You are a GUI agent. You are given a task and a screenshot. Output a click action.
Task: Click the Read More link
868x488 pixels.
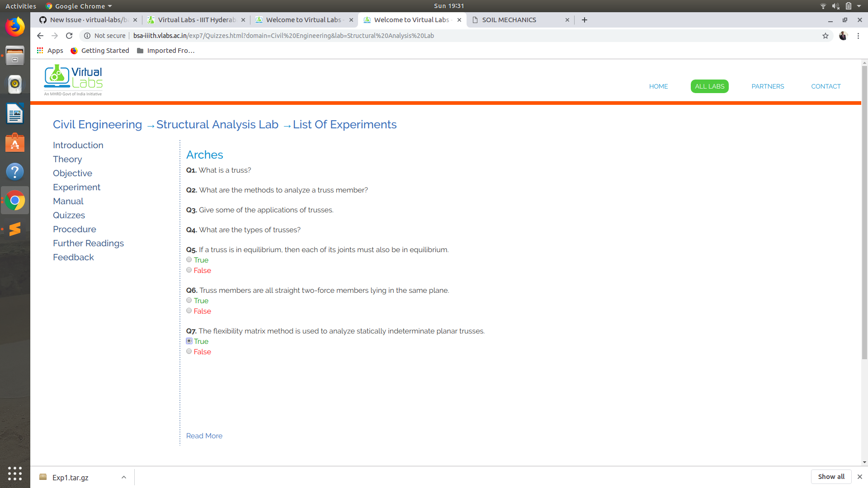pyautogui.click(x=204, y=436)
